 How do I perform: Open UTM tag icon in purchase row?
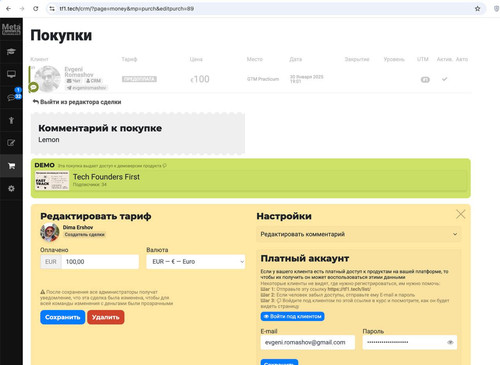coord(425,80)
